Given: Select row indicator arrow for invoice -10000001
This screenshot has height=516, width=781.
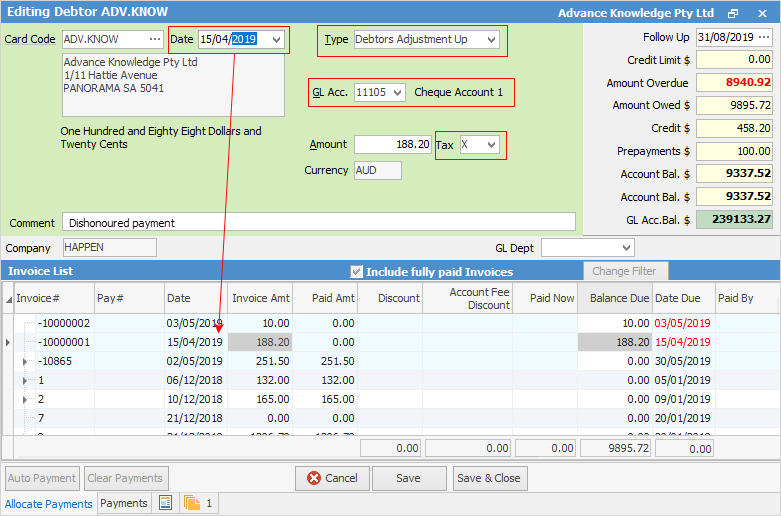Looking at the screenshot, I should pyautogui.click(x=9, y=342).
